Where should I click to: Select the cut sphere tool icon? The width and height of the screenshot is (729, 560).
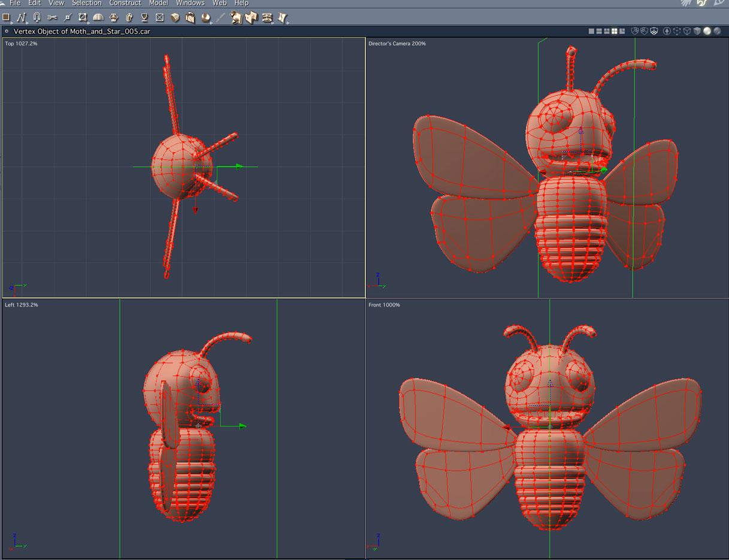coord(205,17)
